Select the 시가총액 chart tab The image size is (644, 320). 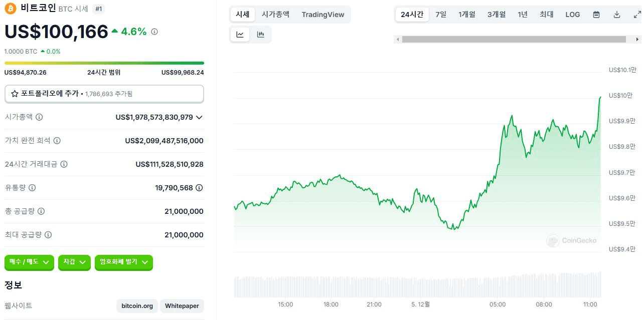coord(275,15)
